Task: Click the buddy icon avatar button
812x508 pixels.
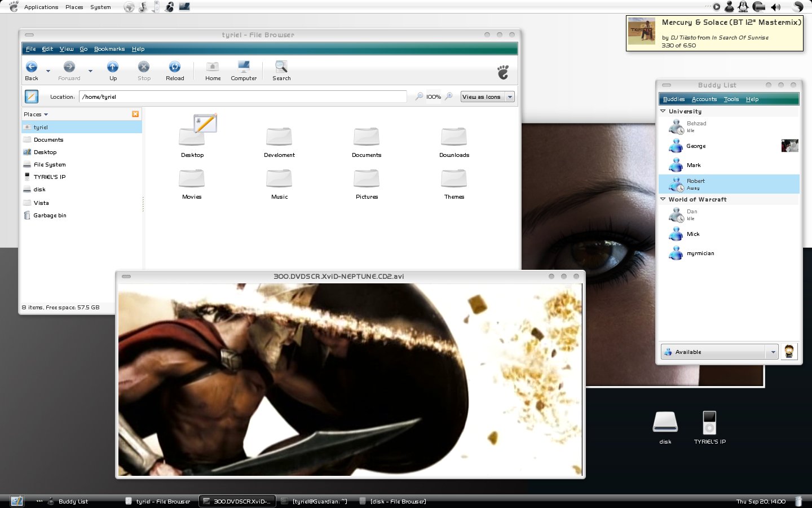Action: pyautogui.click(x=789, y=351)
